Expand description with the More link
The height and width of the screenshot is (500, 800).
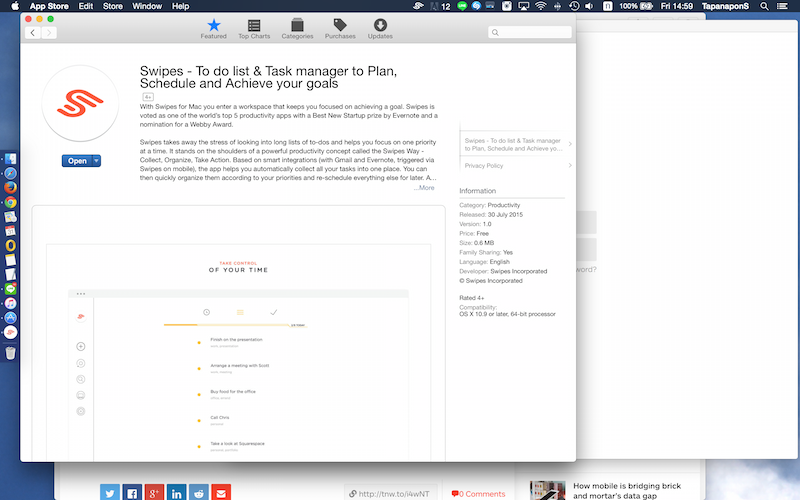[424, 188]
